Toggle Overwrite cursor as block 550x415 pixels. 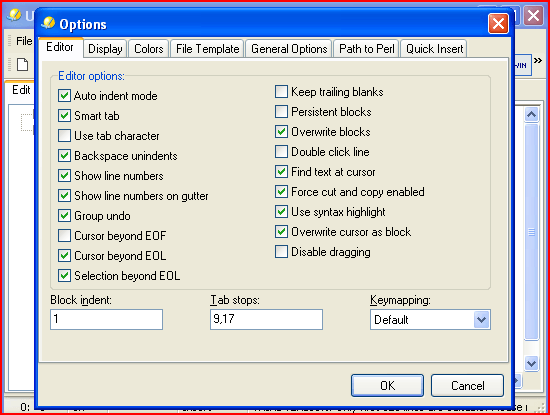click(281, 232)
